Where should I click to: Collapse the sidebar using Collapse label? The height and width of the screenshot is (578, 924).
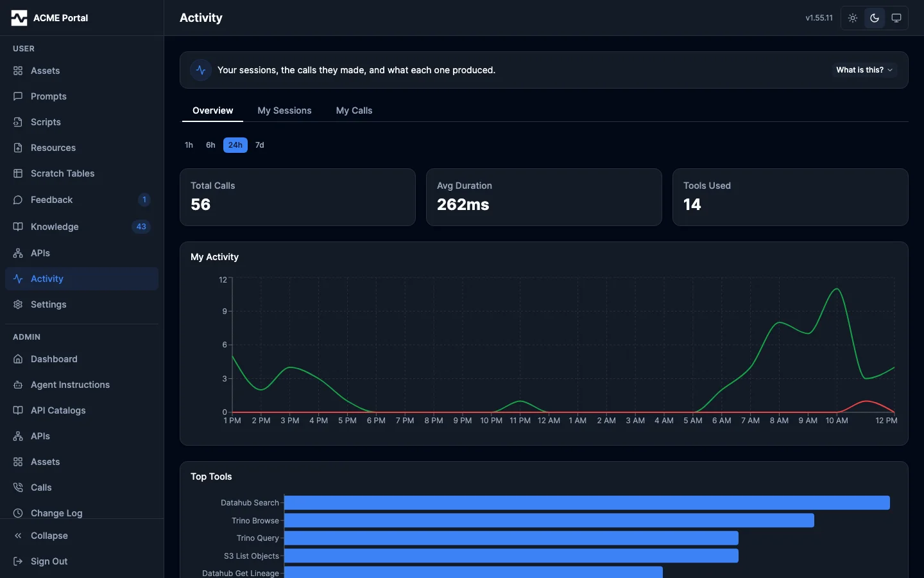(49, 536)
